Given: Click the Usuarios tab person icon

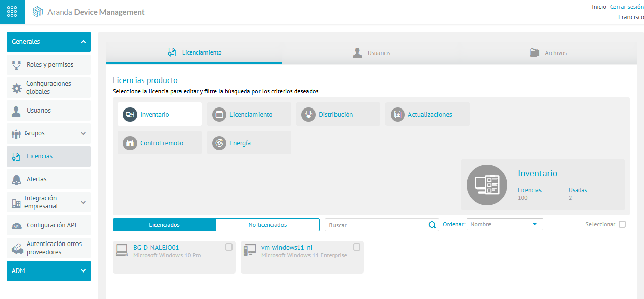Looking at the screenshot, I should 357,53.
